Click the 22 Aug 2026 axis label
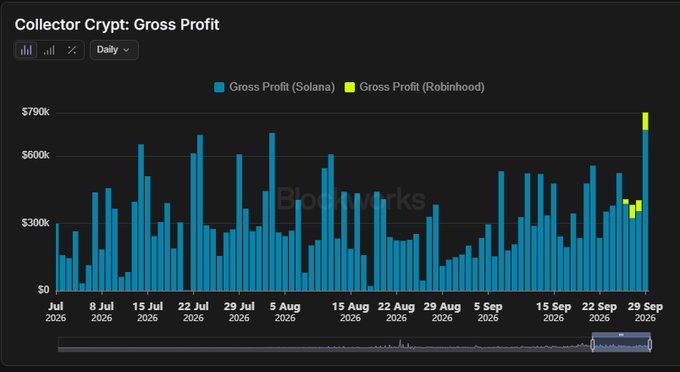Image resolution: width=680 pixels, height=372 pixels. (x=396, y=312)
